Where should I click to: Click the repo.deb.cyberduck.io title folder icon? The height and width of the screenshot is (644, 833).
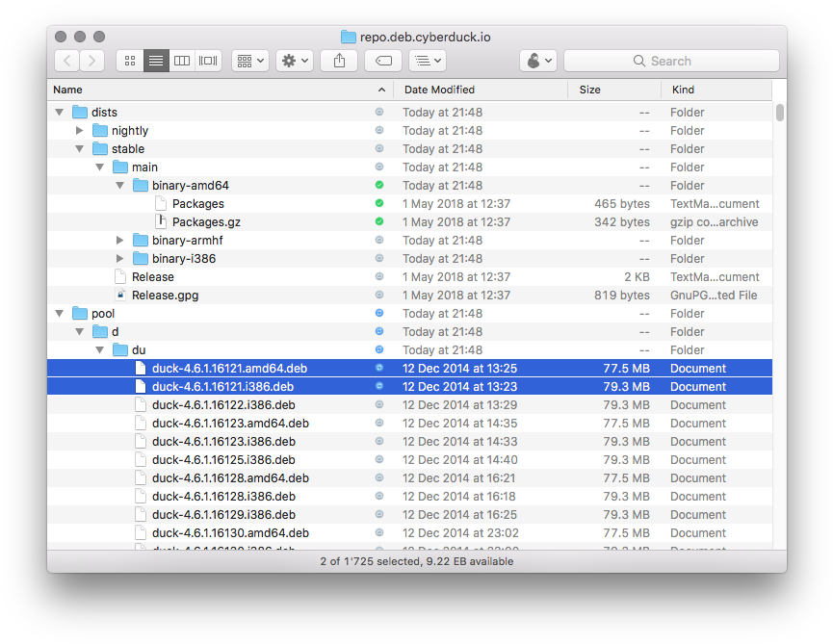[348, 37]
